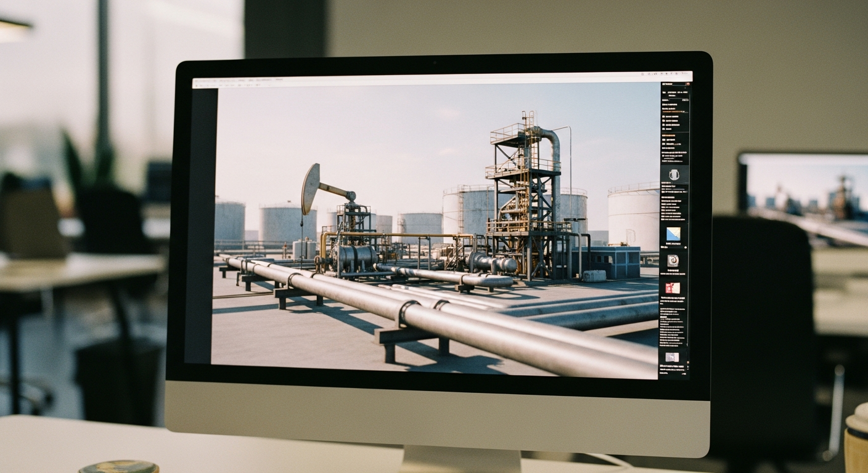Expand the section header below the canister preview
This screenshot has width=868, height=473.
(666, 182)
